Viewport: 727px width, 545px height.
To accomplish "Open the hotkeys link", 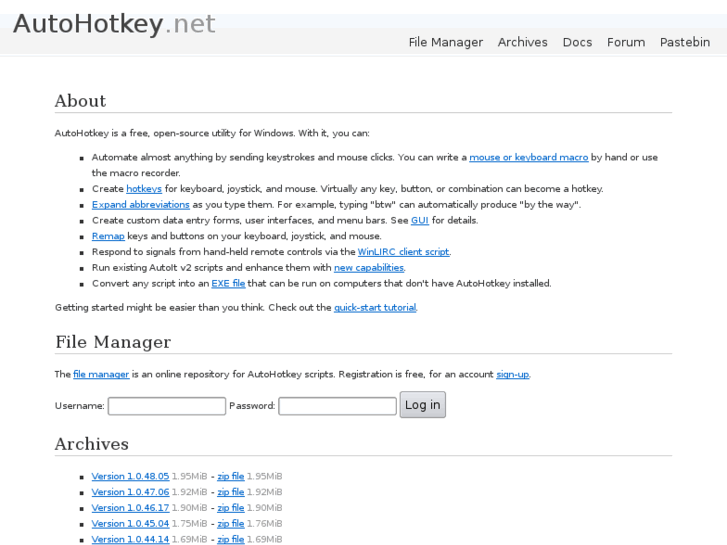I will tap(144, 189).
